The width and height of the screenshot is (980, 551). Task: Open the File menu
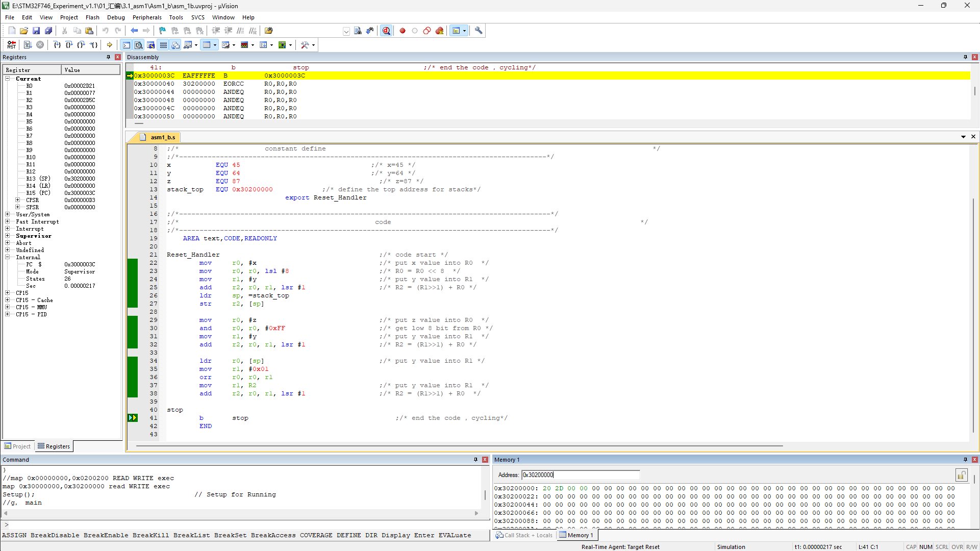pos(10,17)
